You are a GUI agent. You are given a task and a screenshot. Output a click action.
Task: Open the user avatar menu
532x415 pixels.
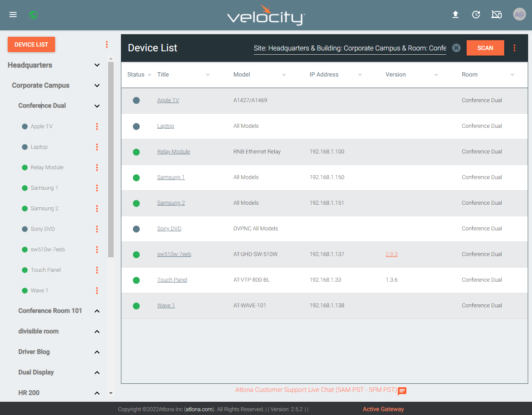click(520, 14)
